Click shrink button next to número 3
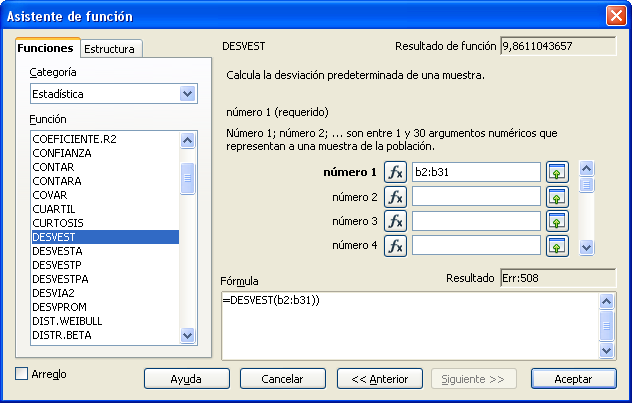This screenshot has width=632, height=403. click(557, 221)
